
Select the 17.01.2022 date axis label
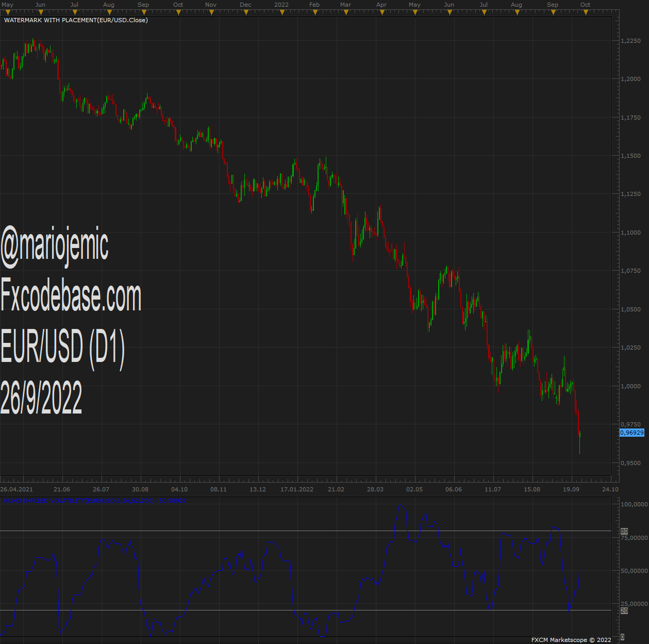tap(297, 489)
